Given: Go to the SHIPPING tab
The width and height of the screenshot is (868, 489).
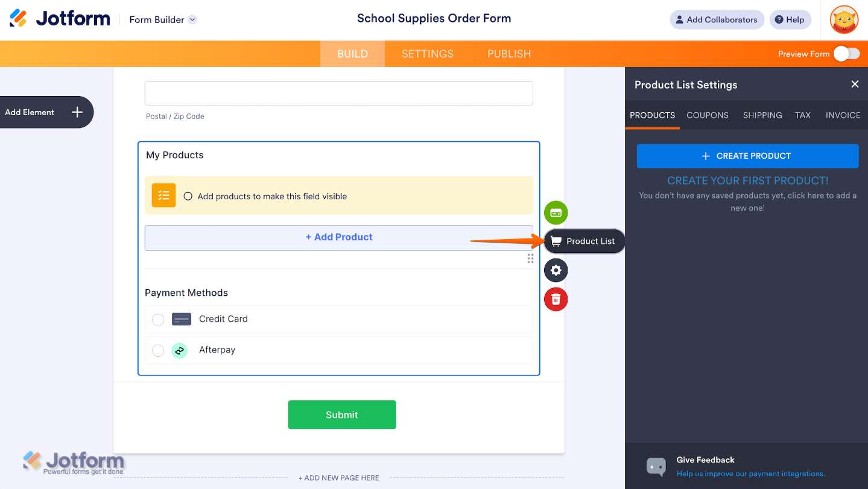Looking at the screenshot, I should [762, 115].
